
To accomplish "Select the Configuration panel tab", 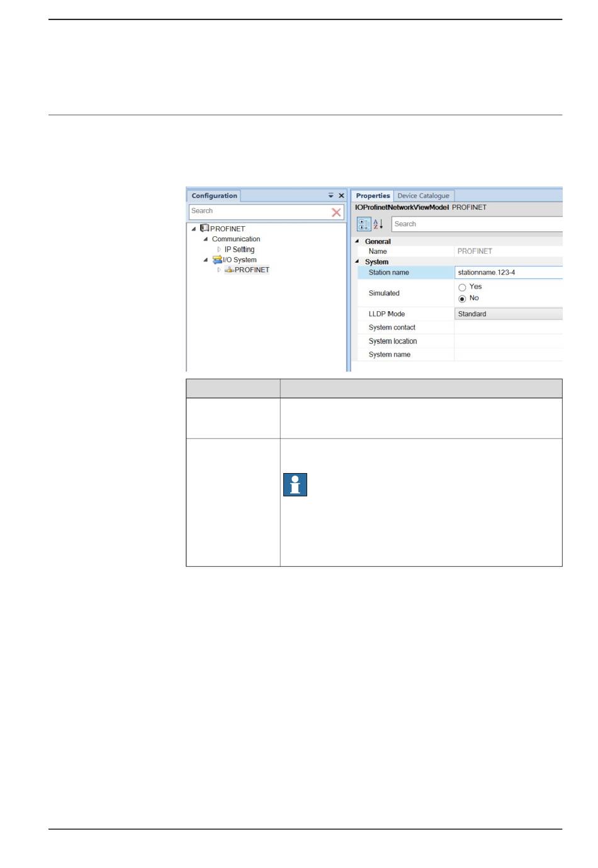I will [x=214, y=196].
